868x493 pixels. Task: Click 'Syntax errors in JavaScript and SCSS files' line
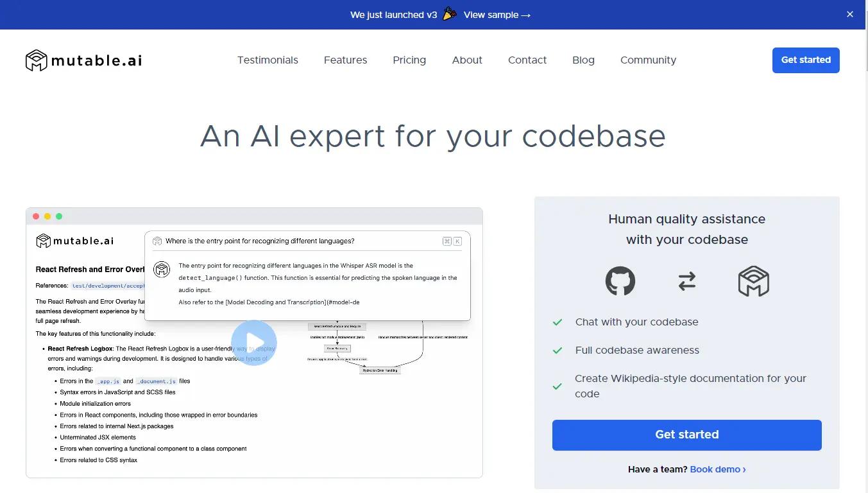click(117, 392)
